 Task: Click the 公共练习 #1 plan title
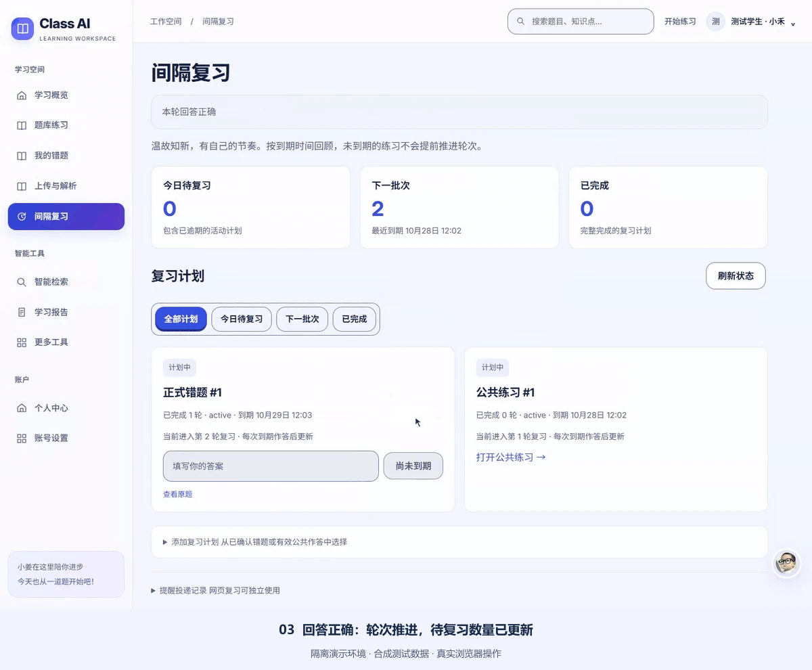(x=505, y=393)
